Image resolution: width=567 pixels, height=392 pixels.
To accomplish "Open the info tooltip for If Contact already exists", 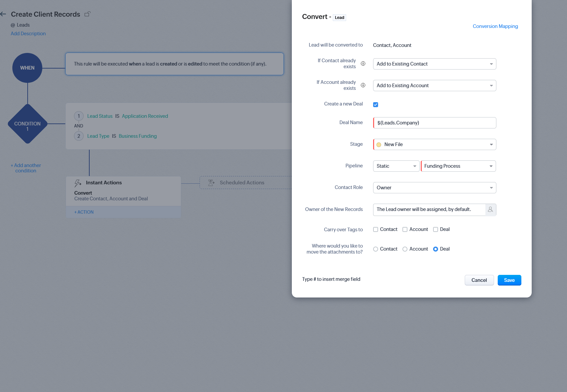I will click(363, 64).
